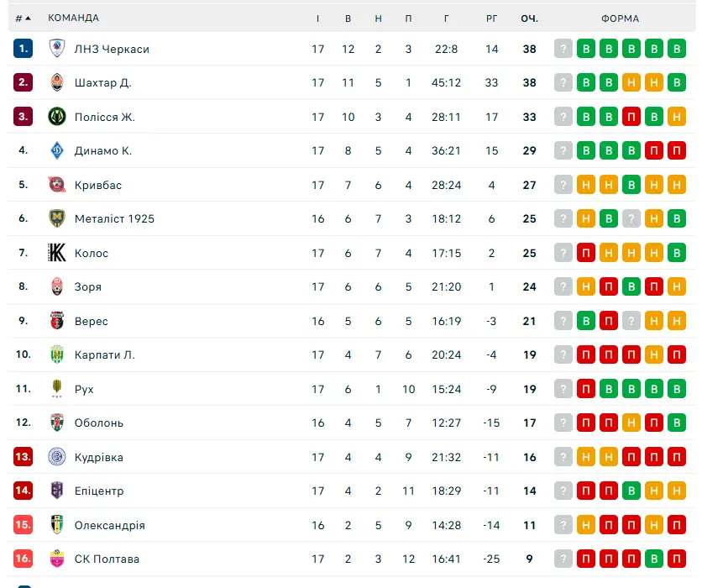Select the Полісся Ж. green emblem
Image resolution: width=702 pixels, height=588 pixels.
57,117
